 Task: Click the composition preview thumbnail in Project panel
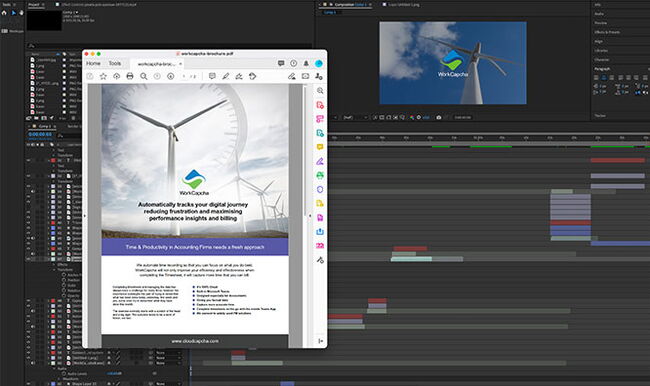click(x=44, y=20)
